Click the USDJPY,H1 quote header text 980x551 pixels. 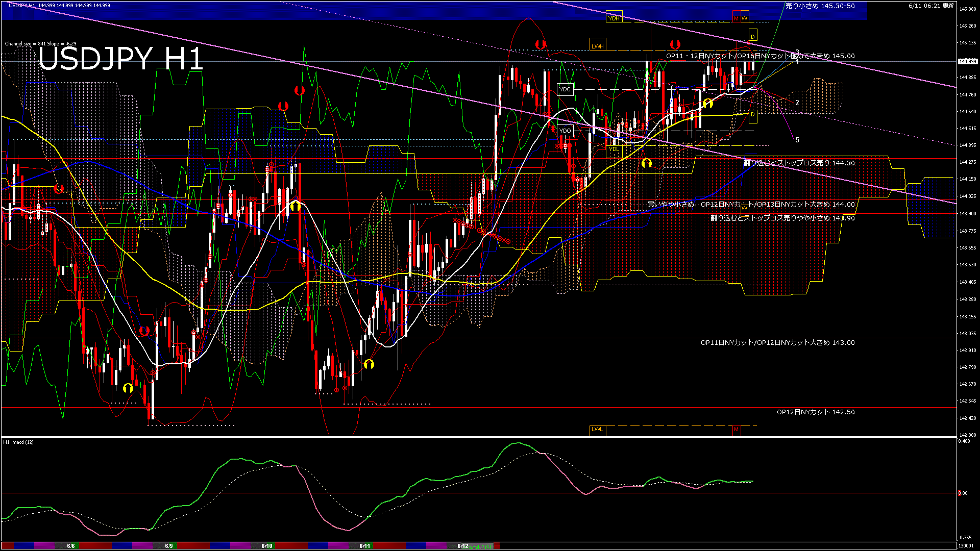[59, 6]
